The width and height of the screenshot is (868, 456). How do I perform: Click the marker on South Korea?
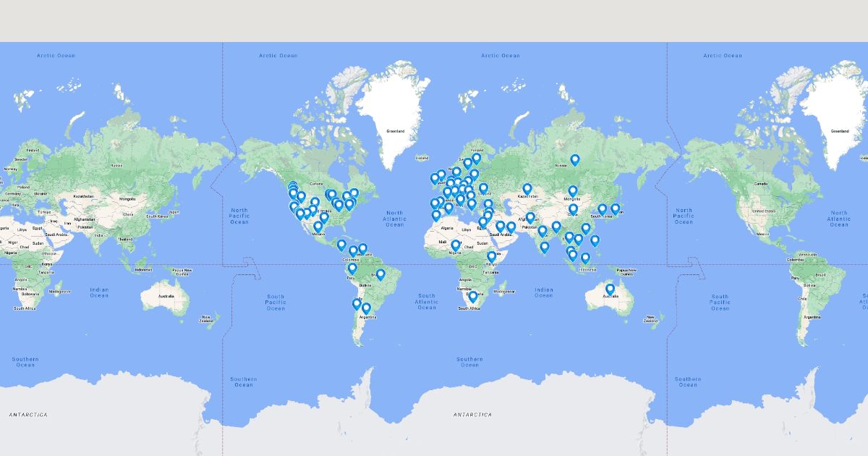(x=602, y=209)
